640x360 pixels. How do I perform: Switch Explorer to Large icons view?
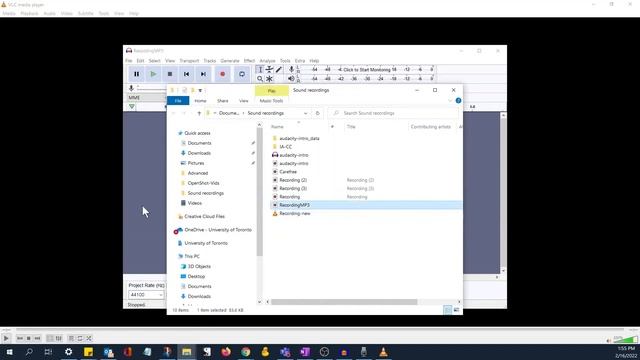click(456, 310)
